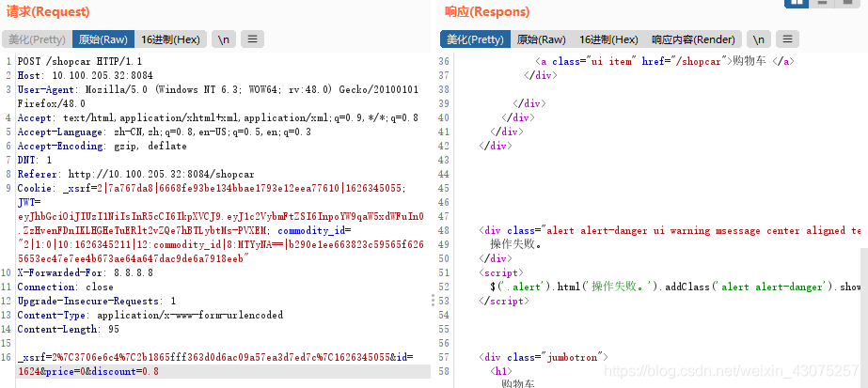Switch Request view to 原始(Raw) tab
This screenshot has width=868, height=388.
103,39
